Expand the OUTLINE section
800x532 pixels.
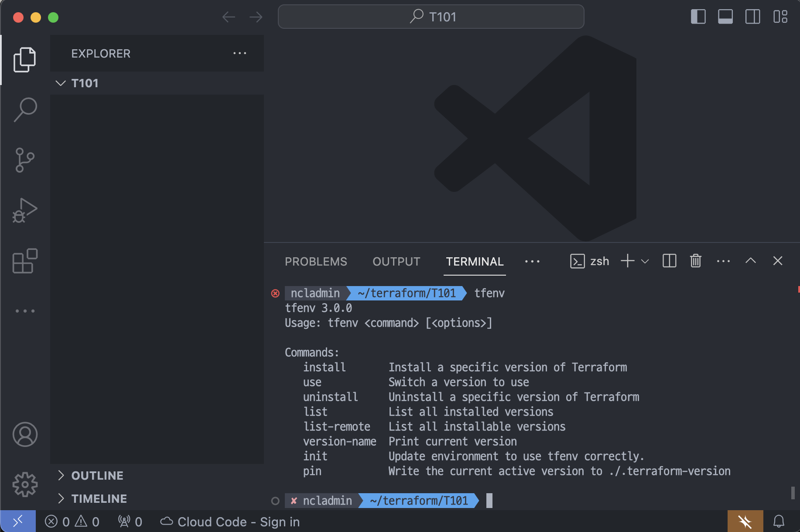pyautogui.click(x=157, y=475)
